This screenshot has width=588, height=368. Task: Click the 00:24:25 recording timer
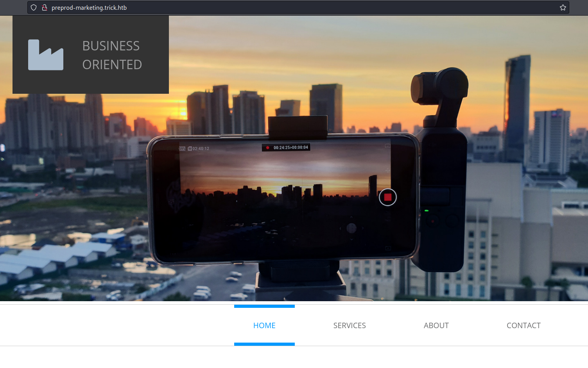click(290, 148)
